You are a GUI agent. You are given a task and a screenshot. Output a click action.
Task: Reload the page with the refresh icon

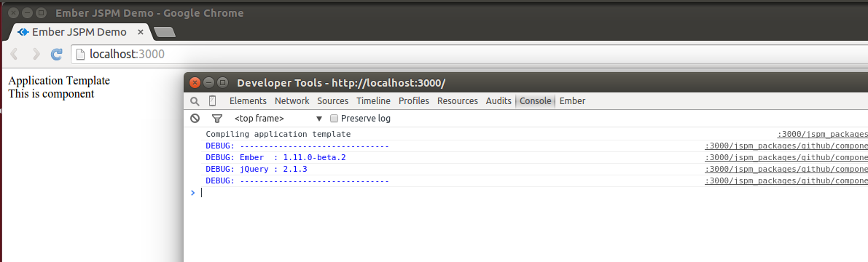(56, 54)
